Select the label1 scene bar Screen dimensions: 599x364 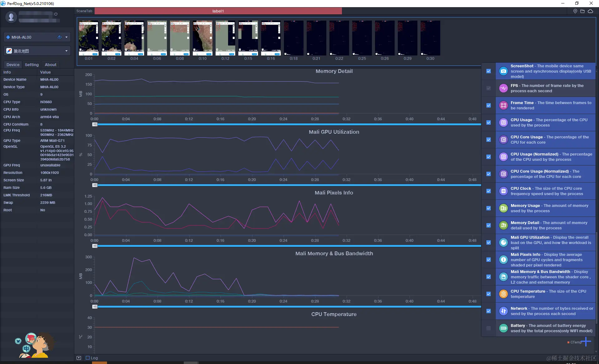(218, 11)
